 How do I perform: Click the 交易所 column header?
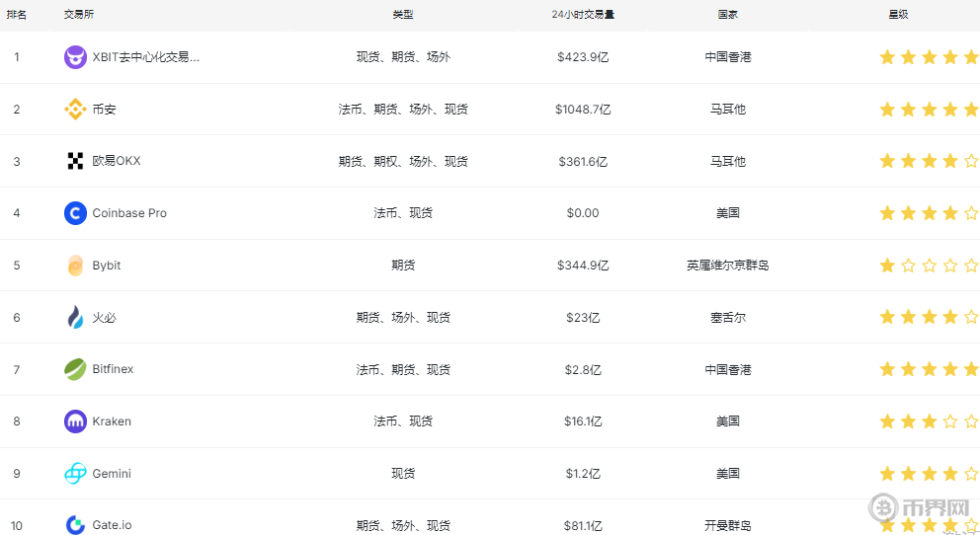(79, 15)
